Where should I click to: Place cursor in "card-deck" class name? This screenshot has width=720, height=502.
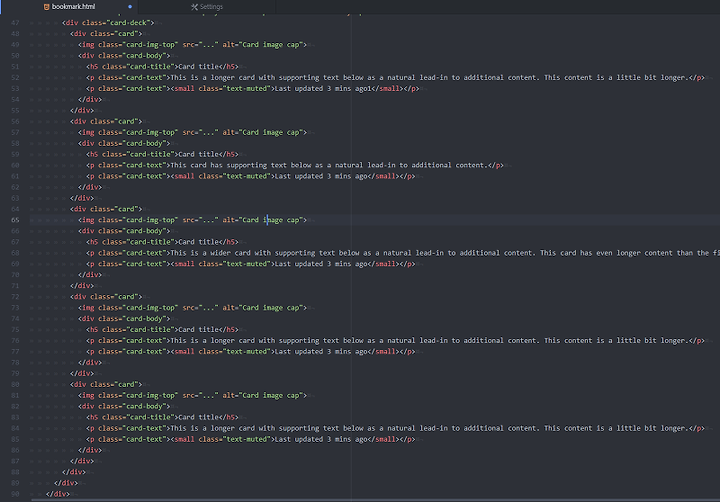(x=129, y=23)
